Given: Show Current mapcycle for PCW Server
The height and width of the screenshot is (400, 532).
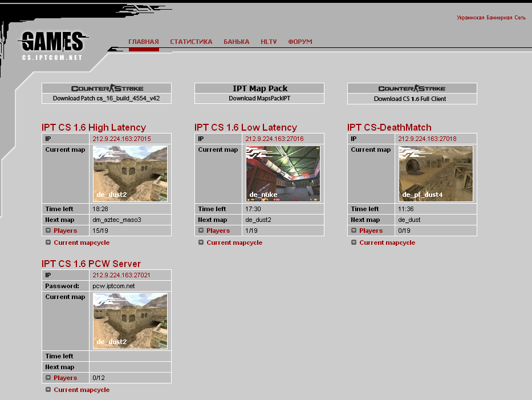Looking at the screenshot, I should [82, 390].
